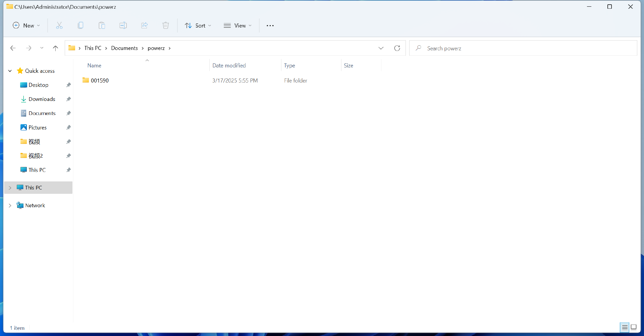
Task: Cut the selected item using the scissors icon
Action: 59,25
